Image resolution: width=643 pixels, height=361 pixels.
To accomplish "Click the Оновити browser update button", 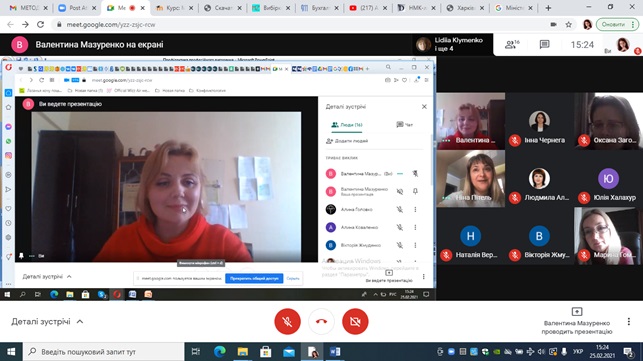I will coord(616,25).
